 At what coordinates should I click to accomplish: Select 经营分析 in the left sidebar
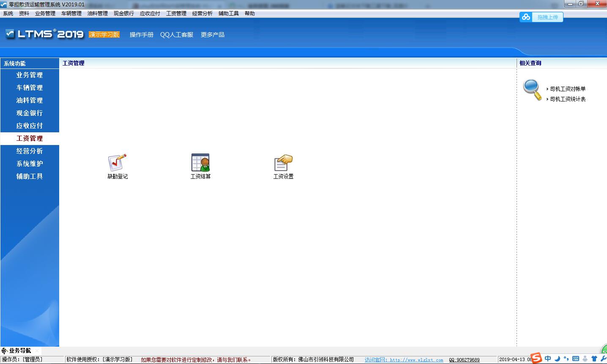30,151
